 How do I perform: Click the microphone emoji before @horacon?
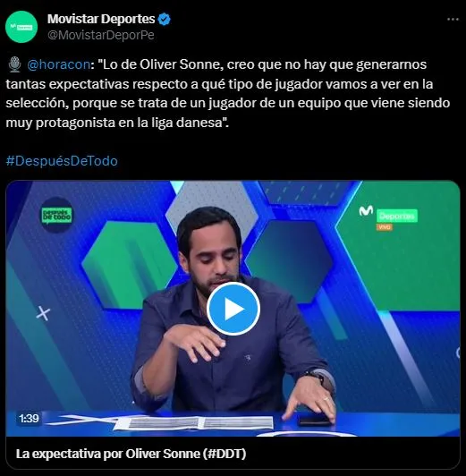tap(14, 64)
